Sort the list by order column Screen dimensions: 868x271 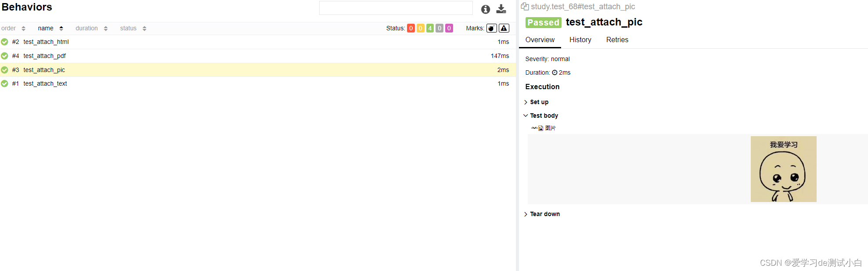(x=9, y=28)
